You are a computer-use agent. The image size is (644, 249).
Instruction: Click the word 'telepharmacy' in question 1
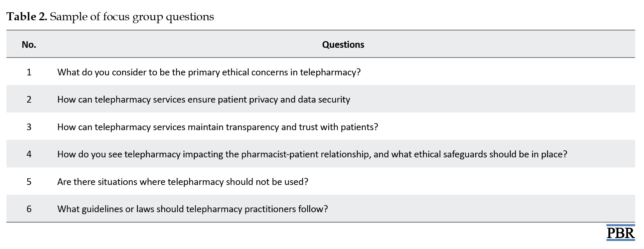click(330, 72)
